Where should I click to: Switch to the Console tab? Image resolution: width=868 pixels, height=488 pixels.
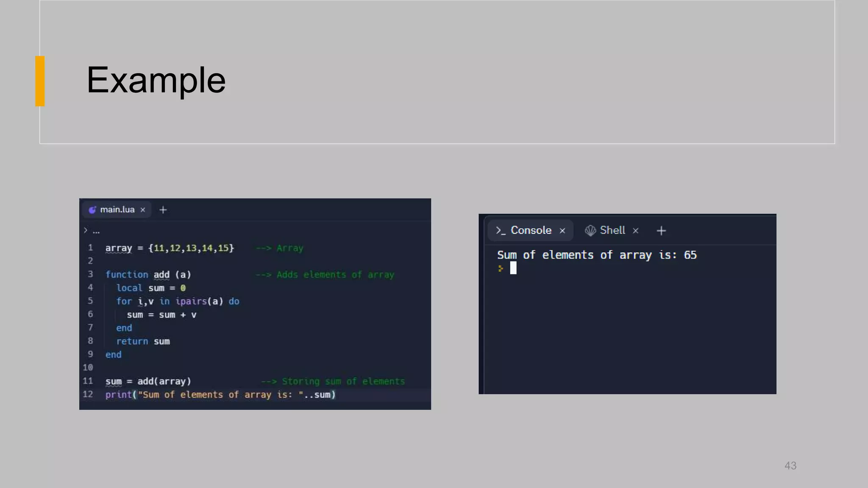tap(530, 230)
